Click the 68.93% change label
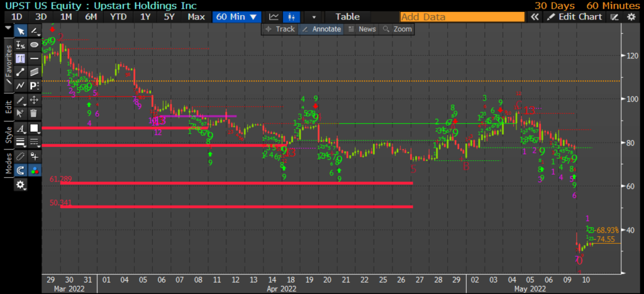Viewport: 644px width, 294px height. 608,231
